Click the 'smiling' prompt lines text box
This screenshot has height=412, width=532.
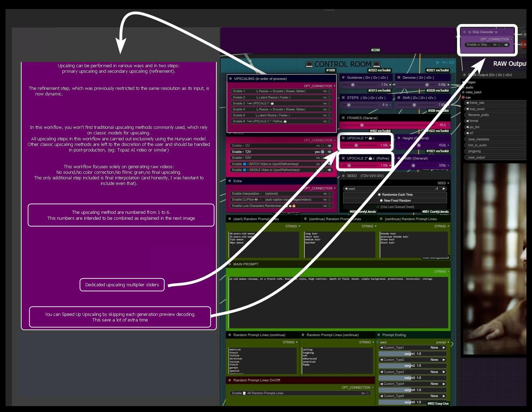pyautogui.click(x=337, y=361)
